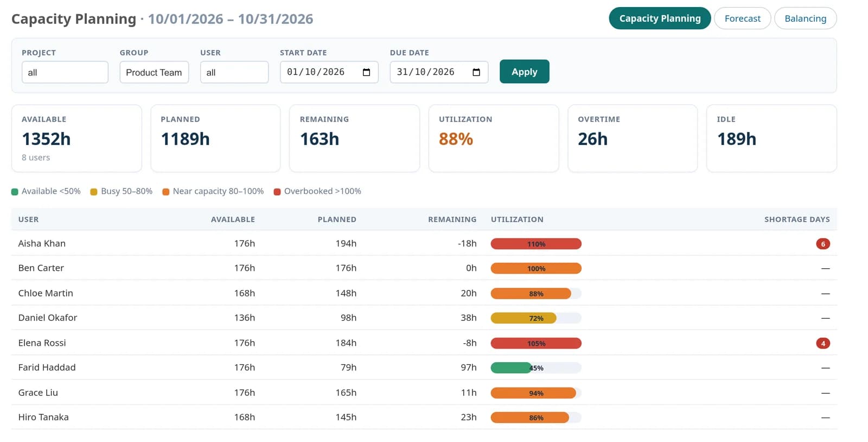868x442 pixels.
Task: Click the Available 1352h summary card
Action: pyautogui.click(x=76, y=138)
